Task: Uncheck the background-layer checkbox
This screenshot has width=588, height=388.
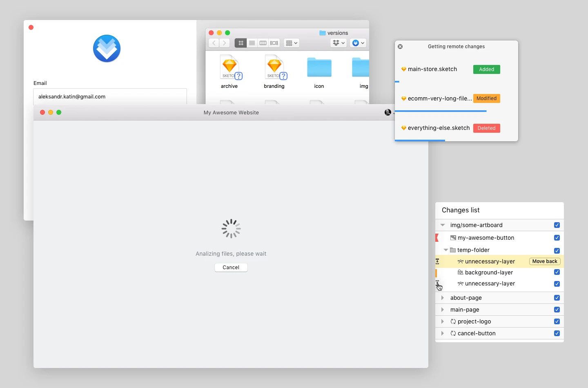Action: click(557, 272)
